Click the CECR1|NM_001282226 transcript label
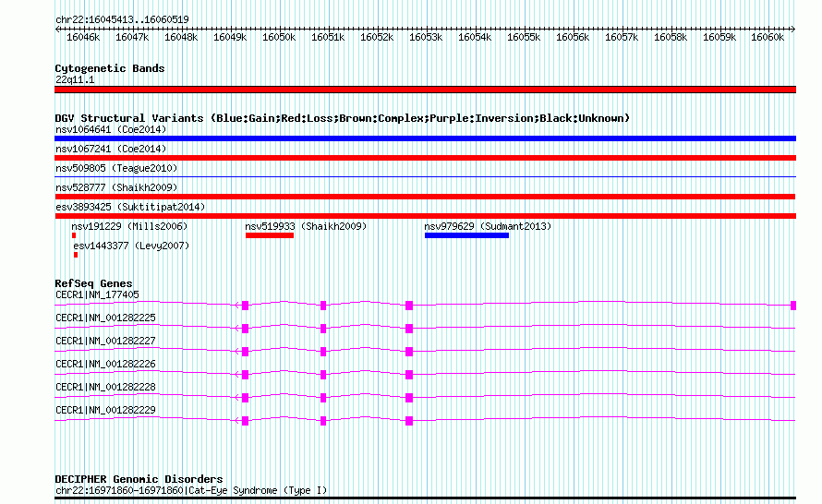Screen dimensions: 822x504 click(105, 364)
